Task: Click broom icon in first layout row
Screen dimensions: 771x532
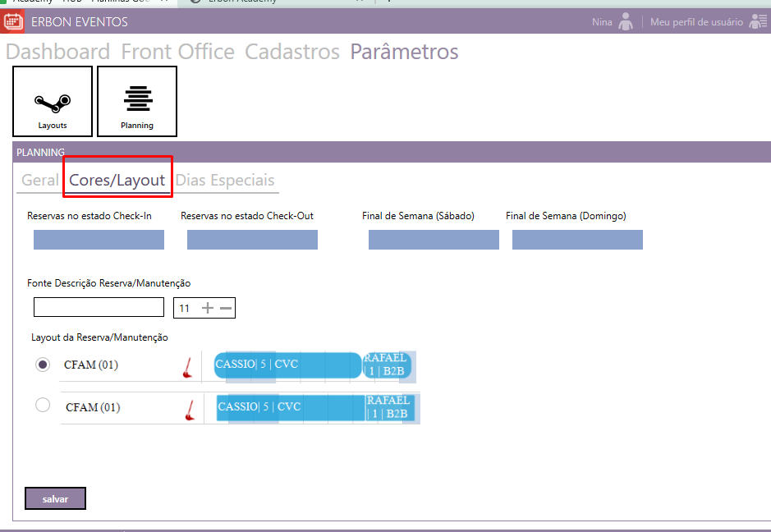Action: (188, 368)
